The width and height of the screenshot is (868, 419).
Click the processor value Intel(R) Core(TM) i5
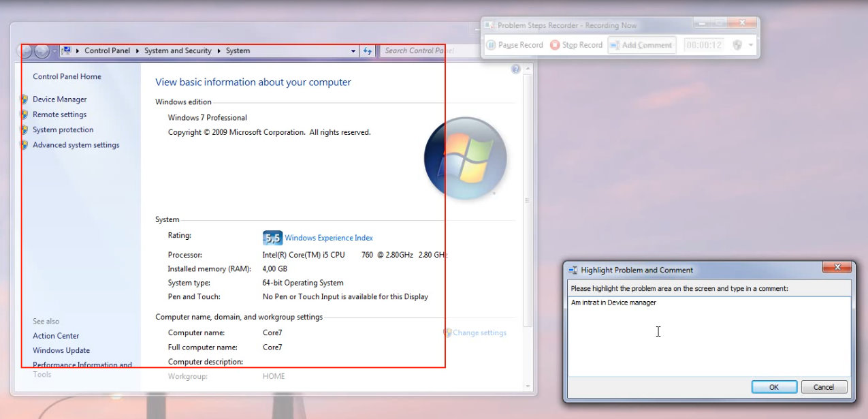coord(304,255)
